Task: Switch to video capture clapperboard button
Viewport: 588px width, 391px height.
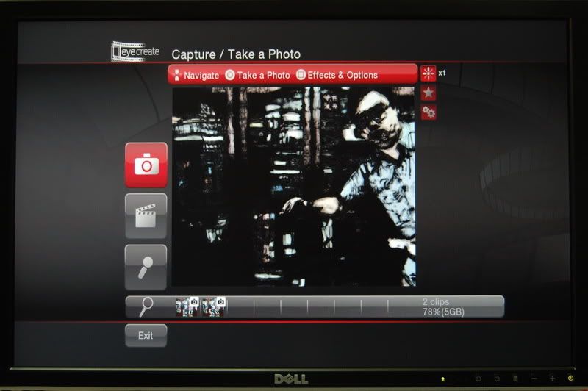Action: point(146,216)
